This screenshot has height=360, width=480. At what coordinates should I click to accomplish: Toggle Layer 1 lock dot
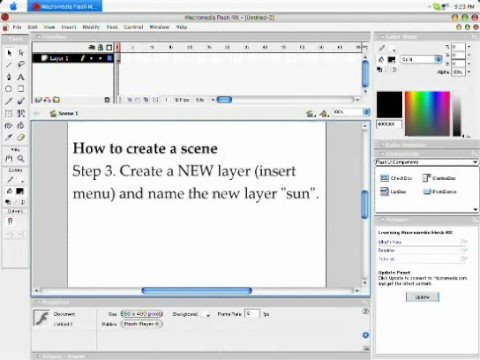point(100,59)
